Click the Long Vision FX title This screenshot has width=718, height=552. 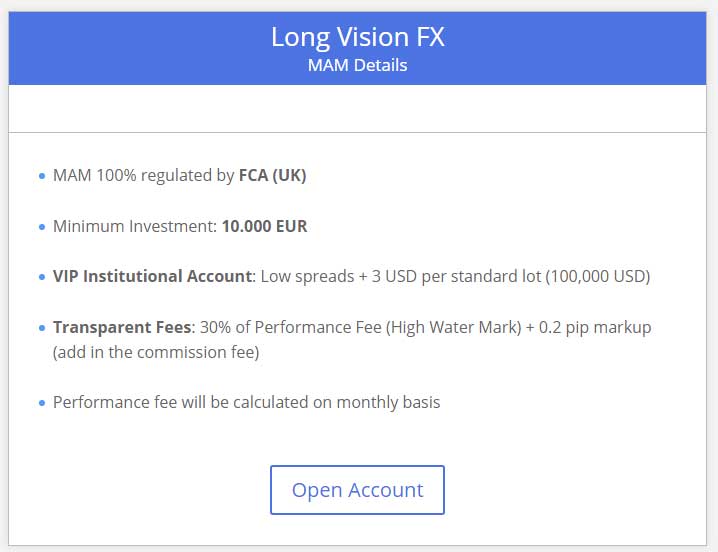tap(358, 37)
